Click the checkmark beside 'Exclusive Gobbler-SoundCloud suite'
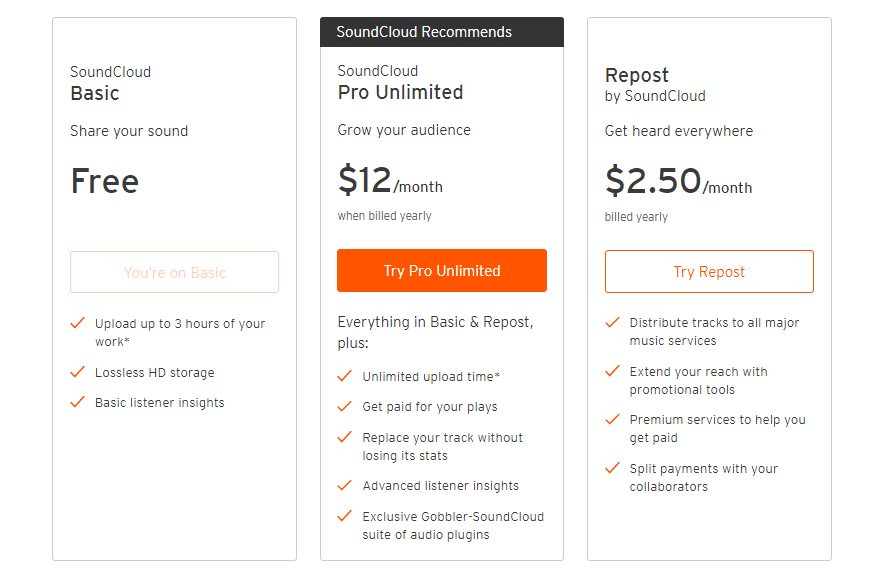 345,517
